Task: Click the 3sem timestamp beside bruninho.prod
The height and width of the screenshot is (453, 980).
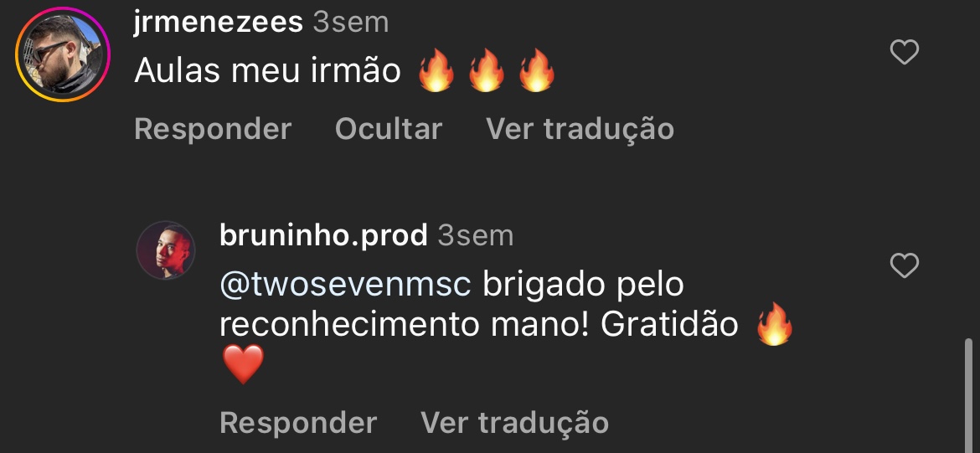Action: click(x=475, y=235)
